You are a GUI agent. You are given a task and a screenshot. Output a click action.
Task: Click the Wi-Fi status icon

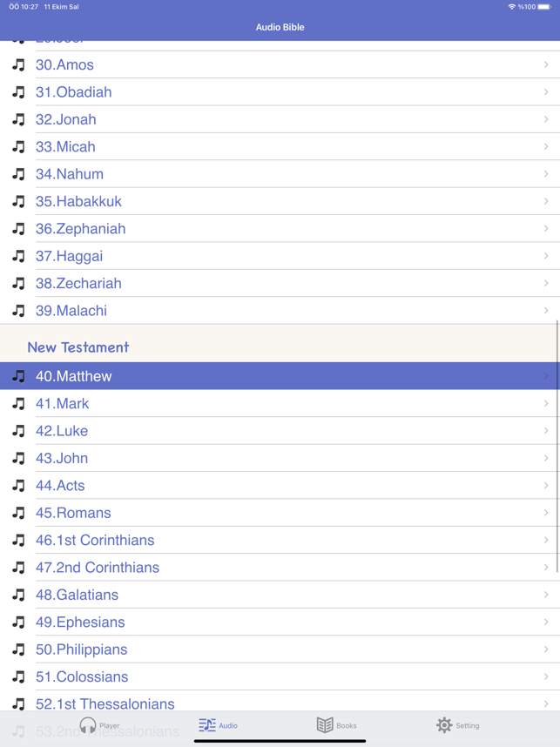click(511, 7)
